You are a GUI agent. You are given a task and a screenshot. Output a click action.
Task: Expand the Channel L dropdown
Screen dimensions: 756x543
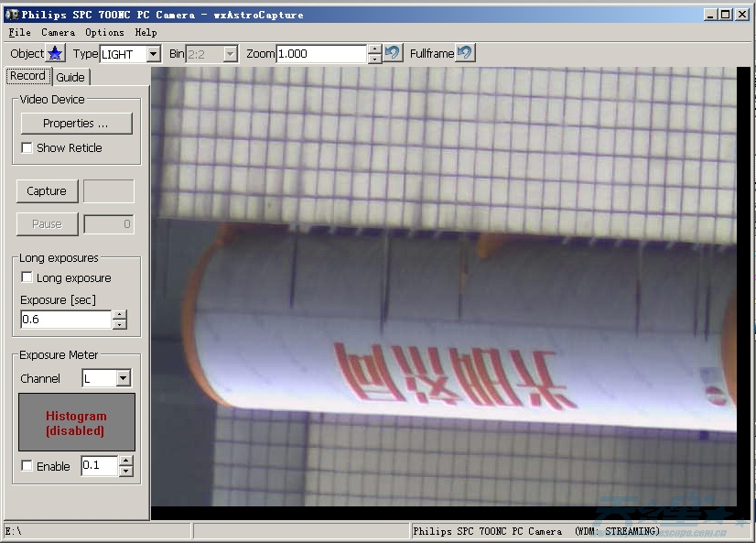tap(124, 378)
